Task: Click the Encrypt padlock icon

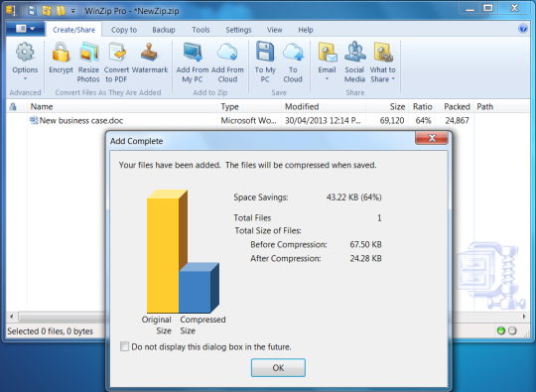Action: (61, 53)
